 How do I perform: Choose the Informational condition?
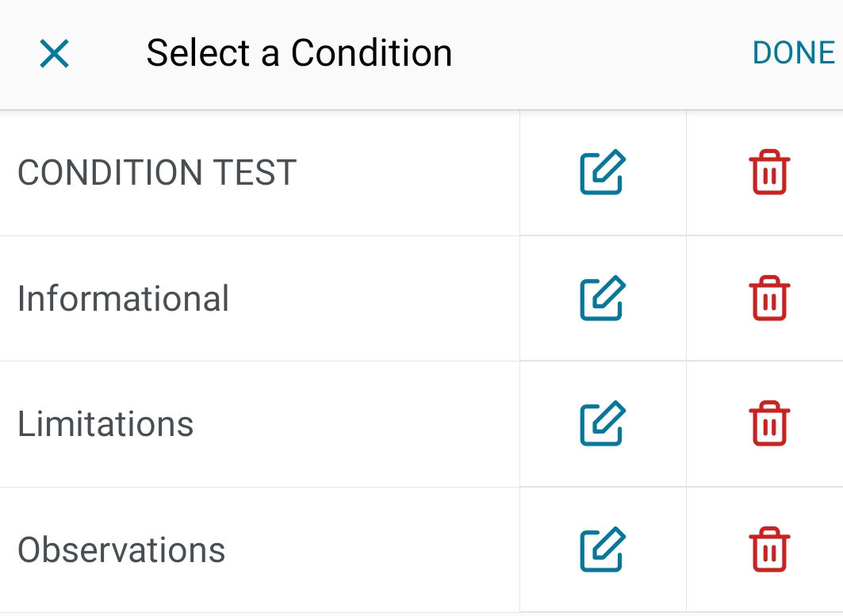(x=124, y=299)
